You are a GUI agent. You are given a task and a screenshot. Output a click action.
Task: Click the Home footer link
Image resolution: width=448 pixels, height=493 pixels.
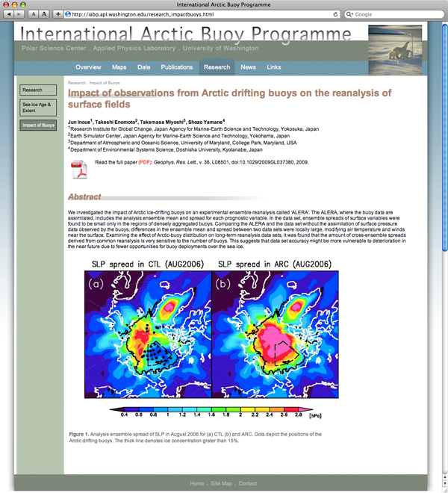click(197, 483)
